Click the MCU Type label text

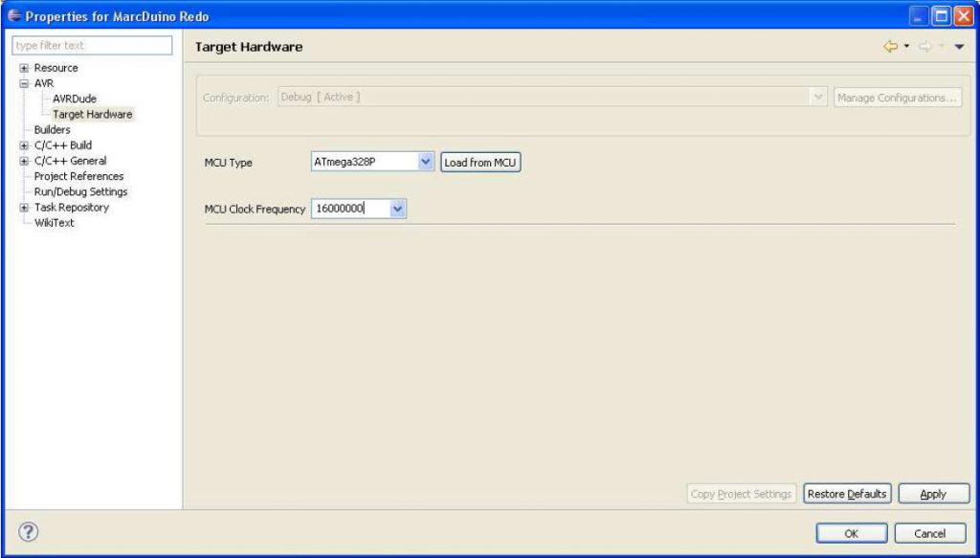(x=228, y=163)
